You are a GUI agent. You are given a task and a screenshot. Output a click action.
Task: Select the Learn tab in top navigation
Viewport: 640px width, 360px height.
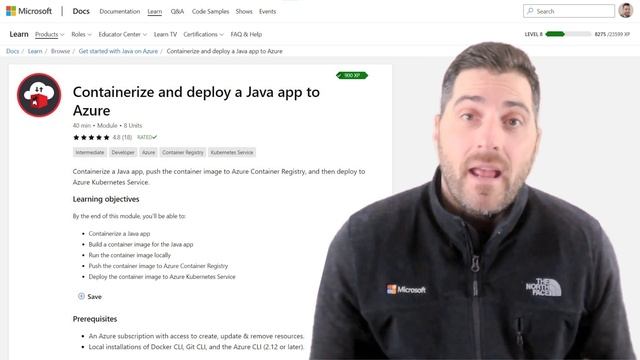pyautogui.click(x=155, y=11)
